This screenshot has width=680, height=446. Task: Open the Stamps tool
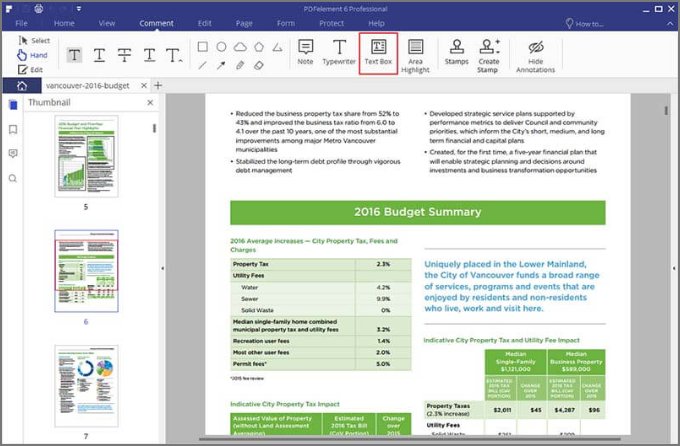[x=457, y=52]
